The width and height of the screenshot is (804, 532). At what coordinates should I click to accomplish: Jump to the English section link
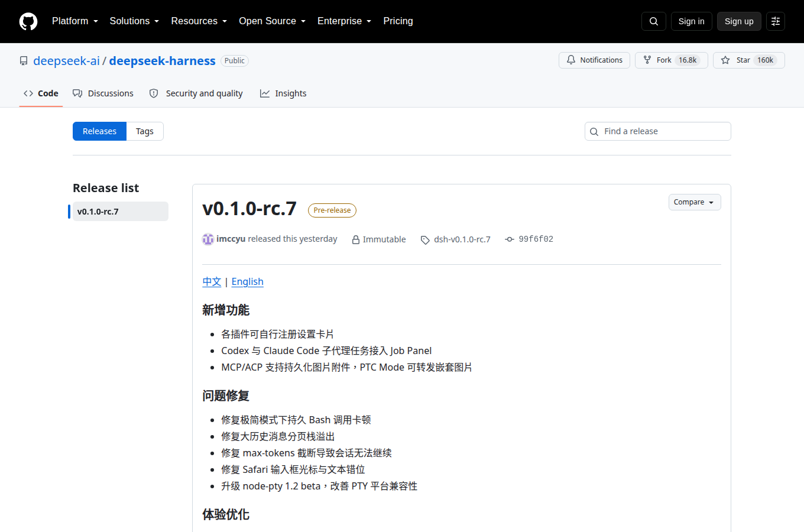coord(248,282)
